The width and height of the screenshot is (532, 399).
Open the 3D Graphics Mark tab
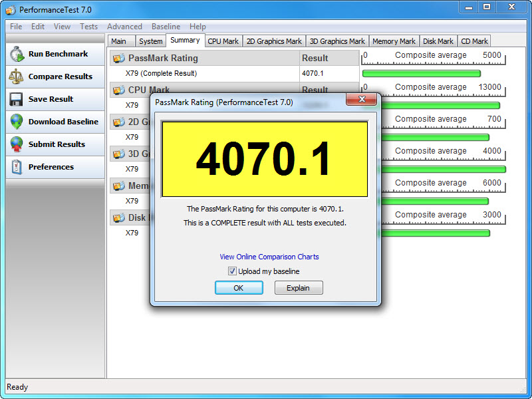point(337,41)
